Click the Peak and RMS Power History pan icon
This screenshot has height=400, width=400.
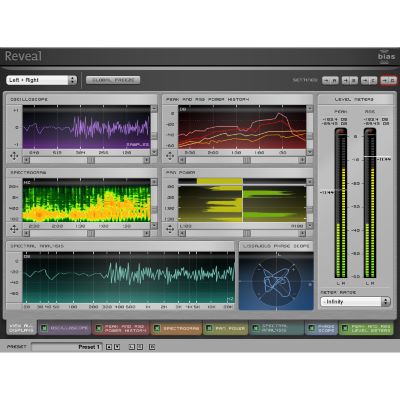[170, 156]
